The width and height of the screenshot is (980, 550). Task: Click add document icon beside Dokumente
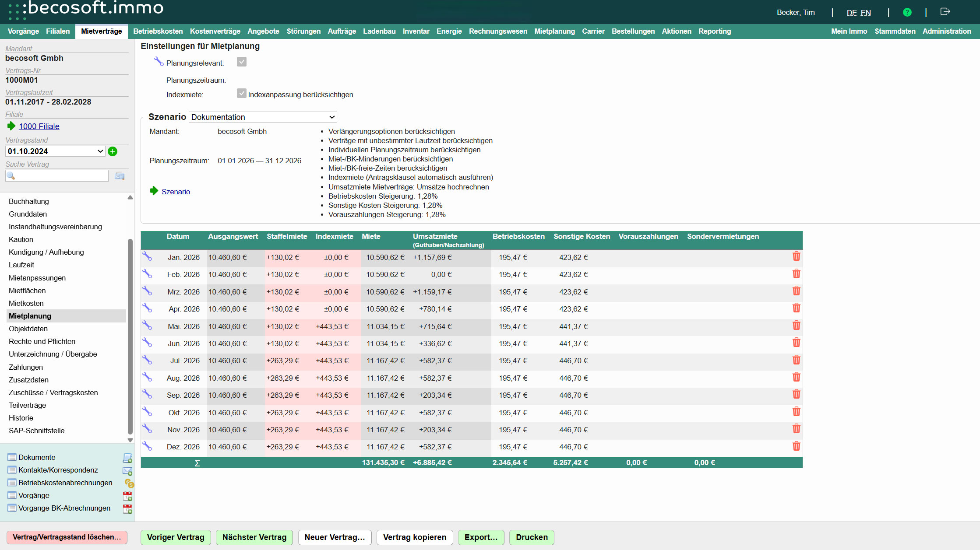(x=127, y=458)
